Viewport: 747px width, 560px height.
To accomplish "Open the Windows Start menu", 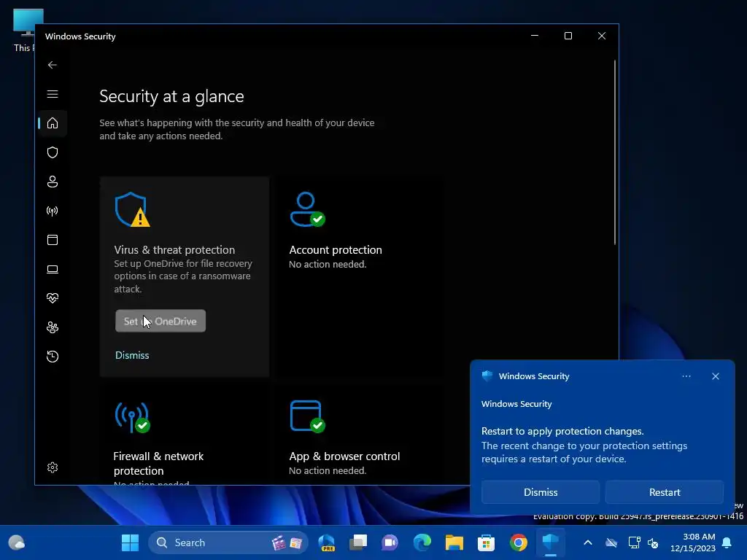I will pos(130,542).
